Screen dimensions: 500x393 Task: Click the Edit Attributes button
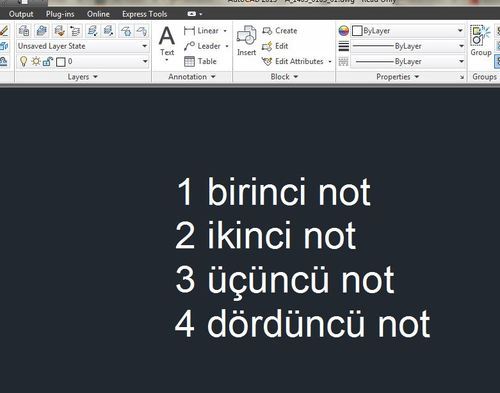[x=292, y=61]
